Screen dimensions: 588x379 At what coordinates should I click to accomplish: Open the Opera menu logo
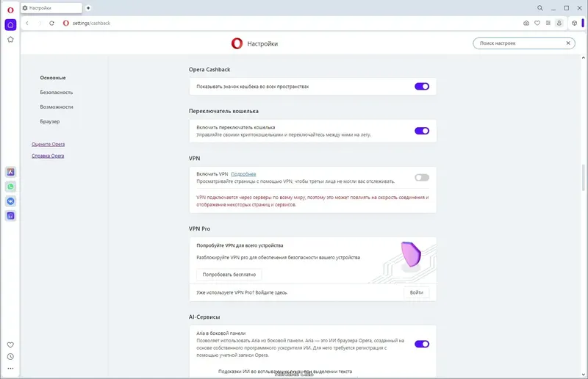coord(10,10)
